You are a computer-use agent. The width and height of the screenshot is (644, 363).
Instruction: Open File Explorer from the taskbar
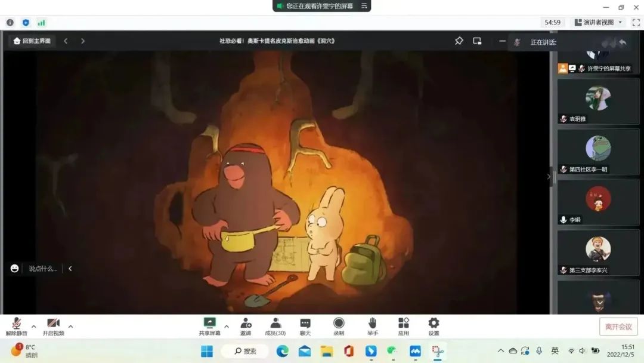coord(327,352)
